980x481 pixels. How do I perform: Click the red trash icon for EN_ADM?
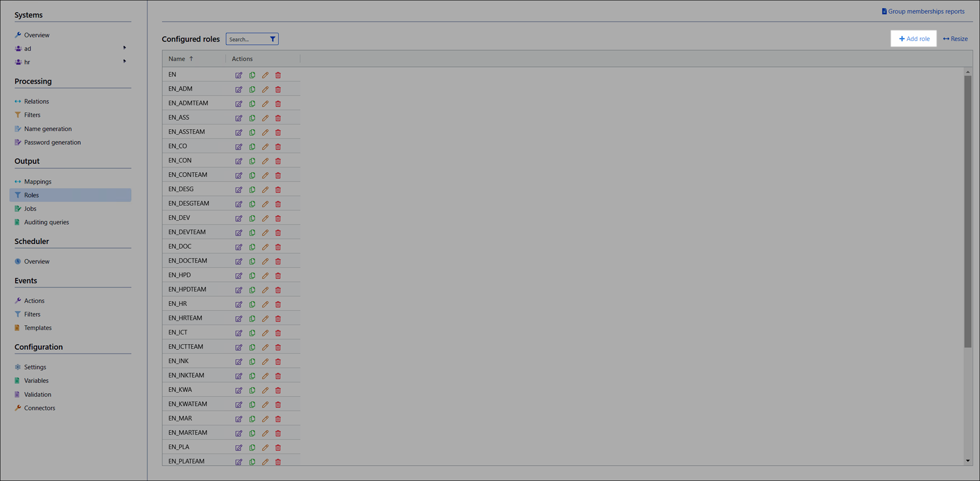pos(278,89)
